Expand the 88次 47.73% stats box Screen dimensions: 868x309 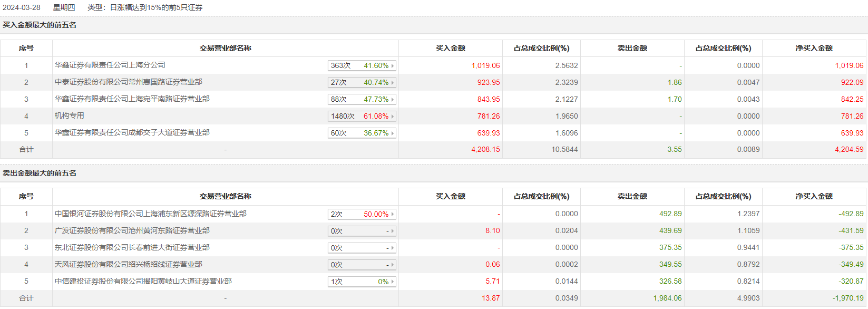tap(362, 99)
